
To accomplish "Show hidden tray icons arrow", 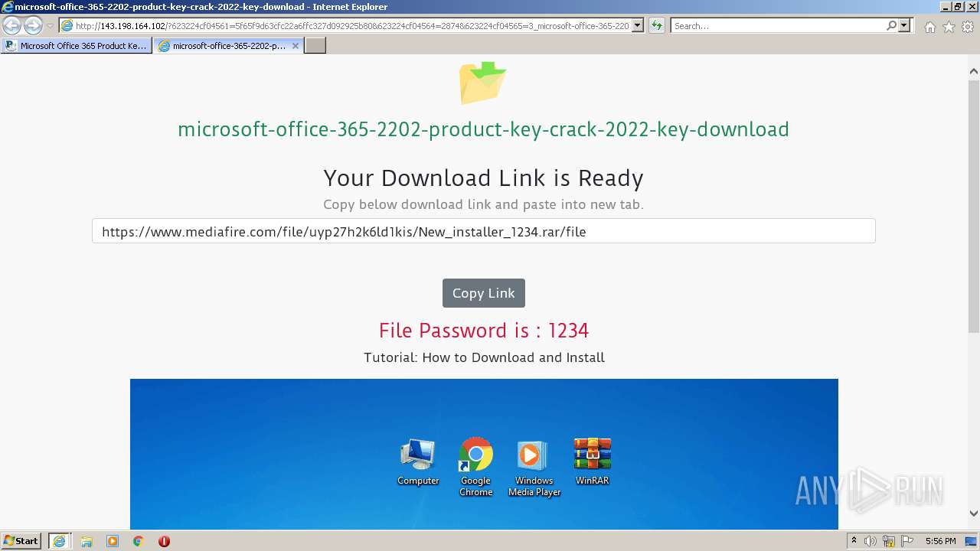I will pyautogui.click(x=854, y=541).
